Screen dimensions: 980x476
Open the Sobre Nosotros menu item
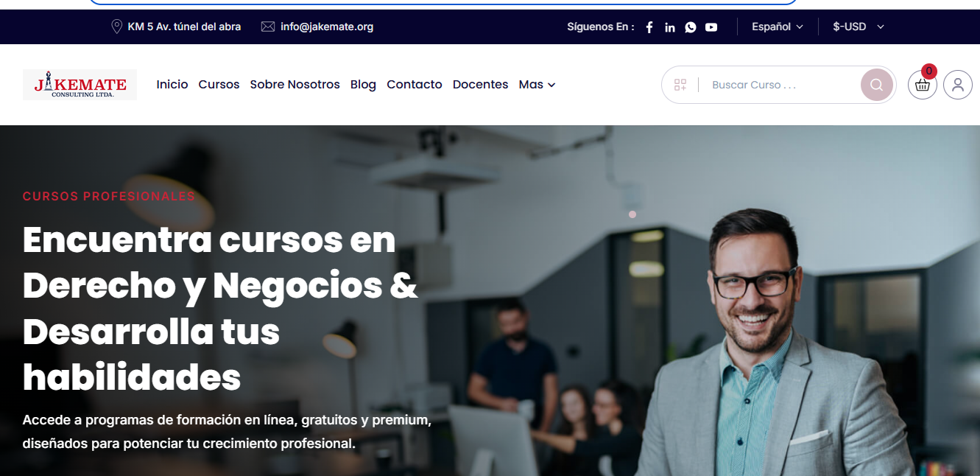tap(295, 85)
